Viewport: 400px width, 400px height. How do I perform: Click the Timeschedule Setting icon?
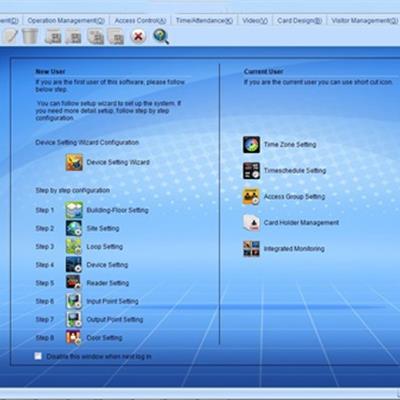[251, 171]
